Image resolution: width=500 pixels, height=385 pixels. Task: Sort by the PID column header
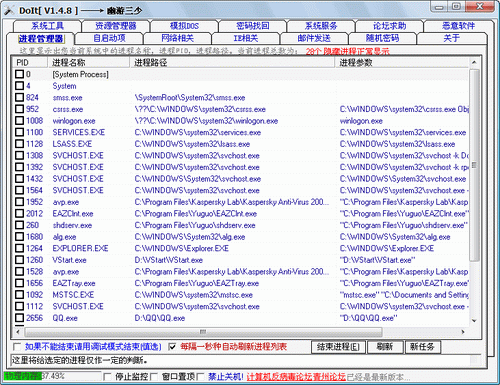tap(31, 62)
